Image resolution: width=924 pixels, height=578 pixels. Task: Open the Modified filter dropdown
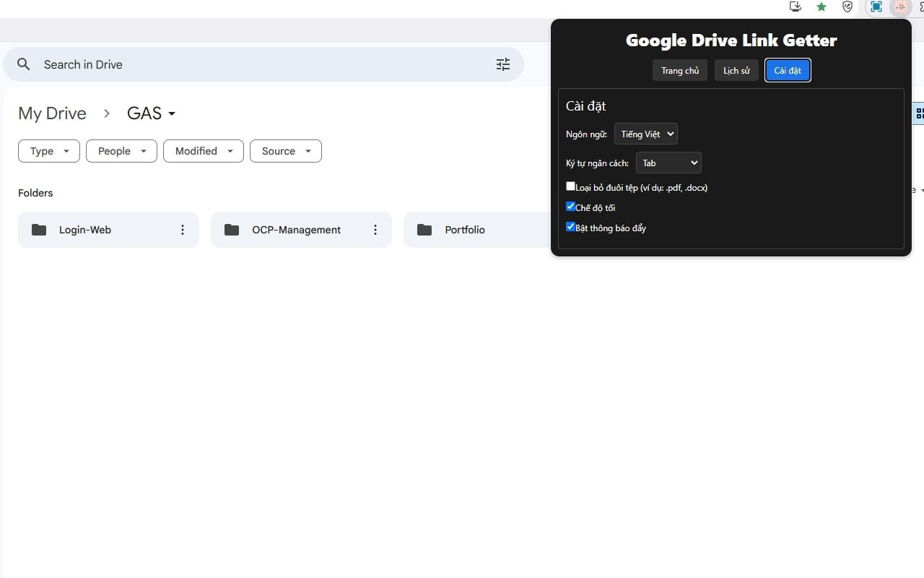click(204, 151)
